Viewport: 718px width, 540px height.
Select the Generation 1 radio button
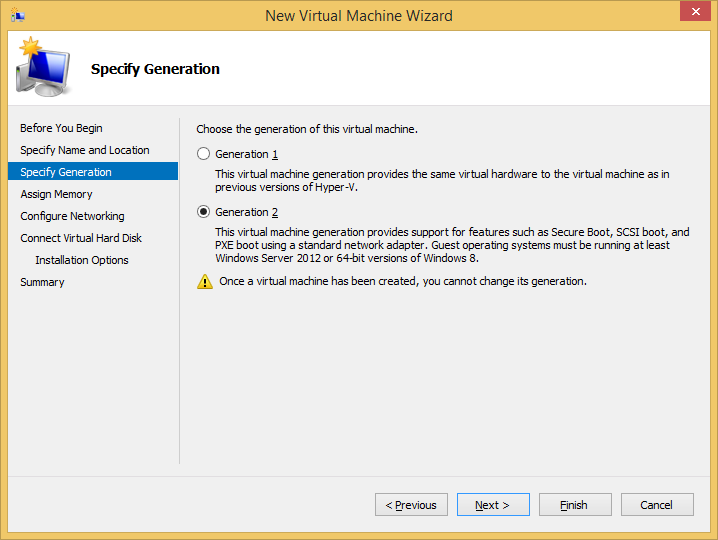(204, 154)
